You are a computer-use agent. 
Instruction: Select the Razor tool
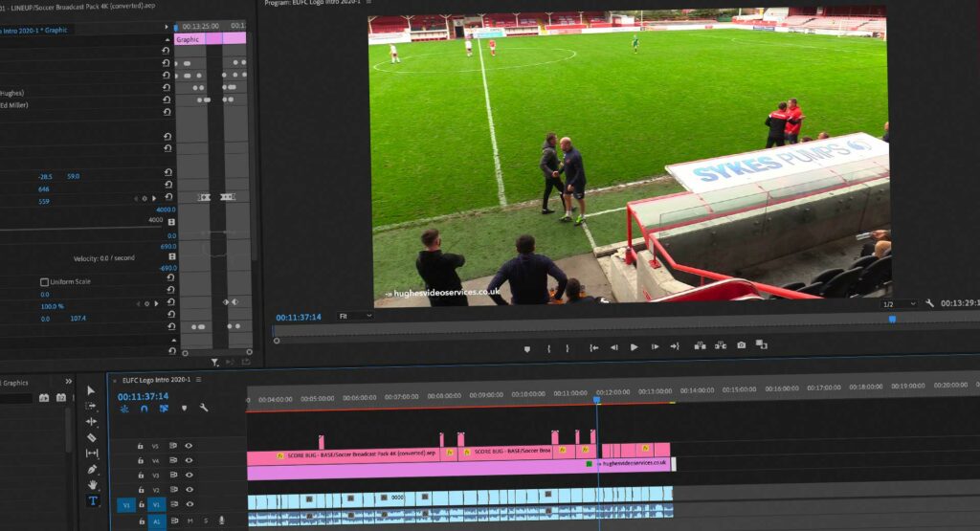[x=92, y=437]
